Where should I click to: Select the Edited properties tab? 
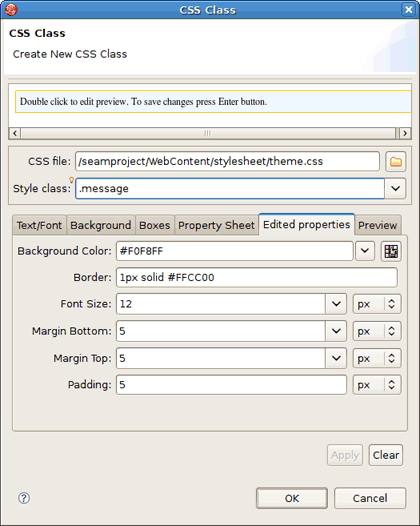coord(307,224)
